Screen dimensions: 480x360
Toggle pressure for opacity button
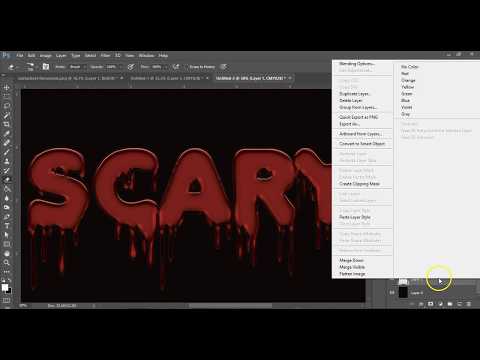click(131, 67)
